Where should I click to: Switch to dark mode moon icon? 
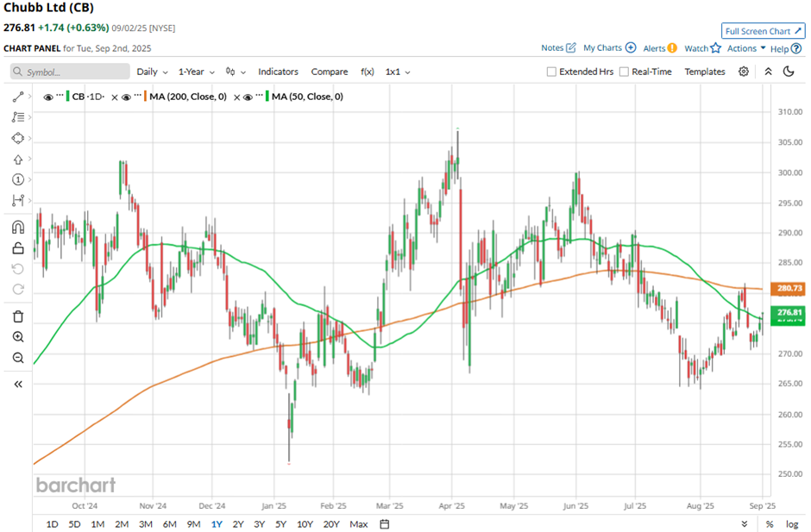[789, 72]
